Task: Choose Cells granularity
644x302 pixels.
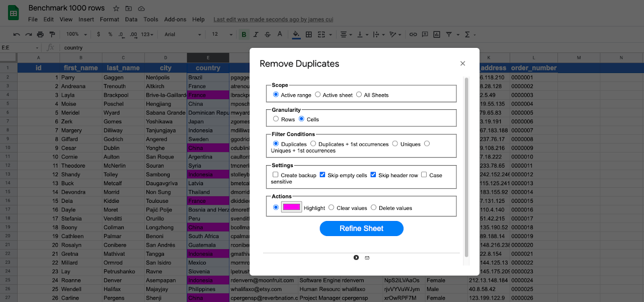Action: (302, 119)
